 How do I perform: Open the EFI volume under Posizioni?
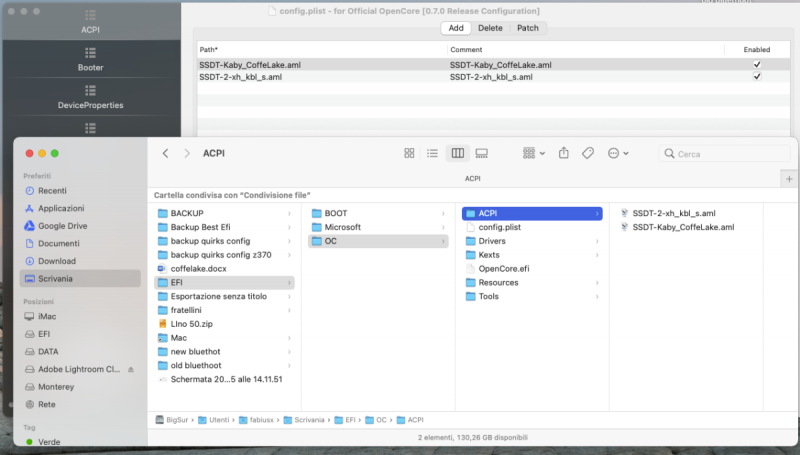tap(80, 334)
